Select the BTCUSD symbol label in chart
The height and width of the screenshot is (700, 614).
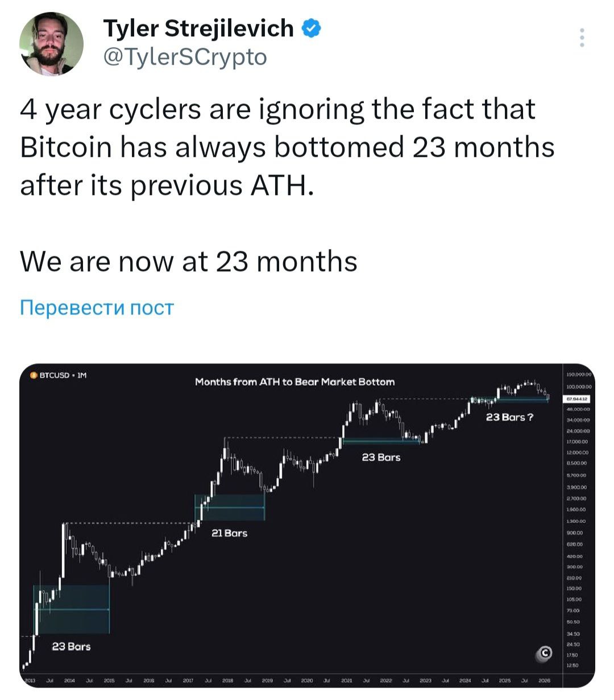tap(54, 375)
